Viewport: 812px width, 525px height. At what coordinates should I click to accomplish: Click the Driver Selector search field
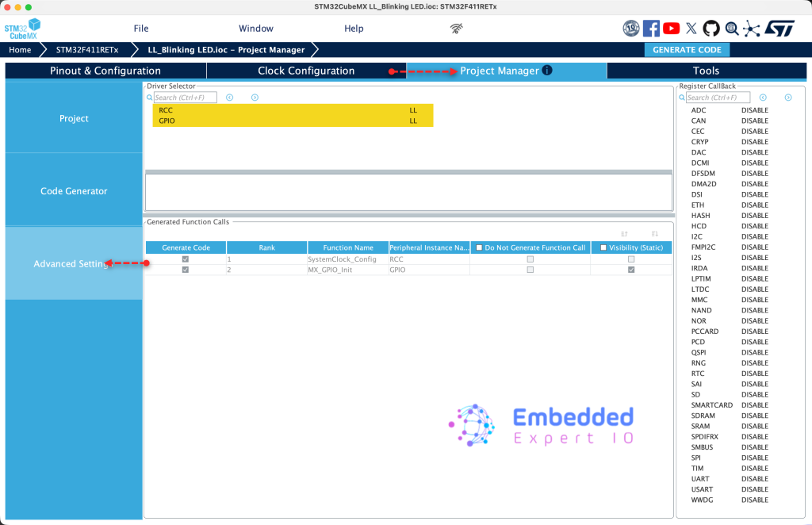coord(185,98)
